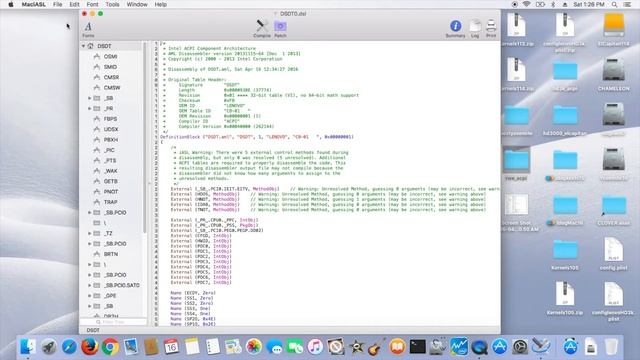The height and width of the screenshot is (360, 640).
Task: Open the Calendar app in the dock
Action: click(x=171, y=347)
